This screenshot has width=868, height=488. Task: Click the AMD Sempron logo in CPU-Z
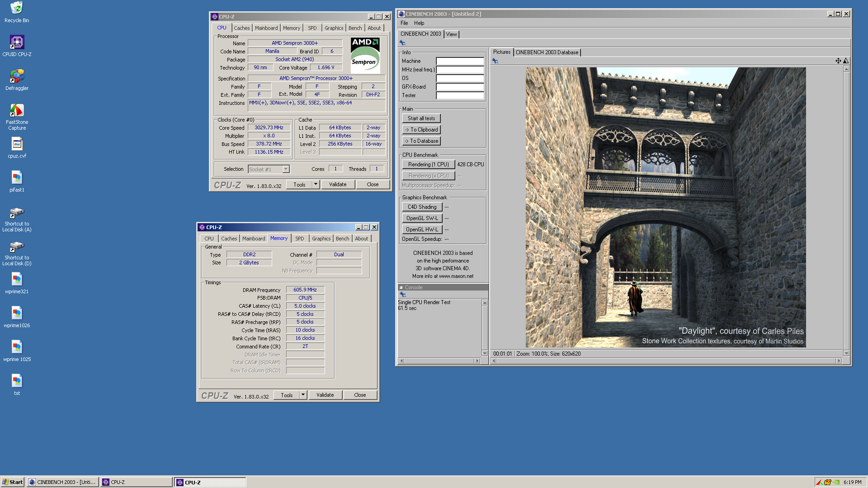(365, 55)
